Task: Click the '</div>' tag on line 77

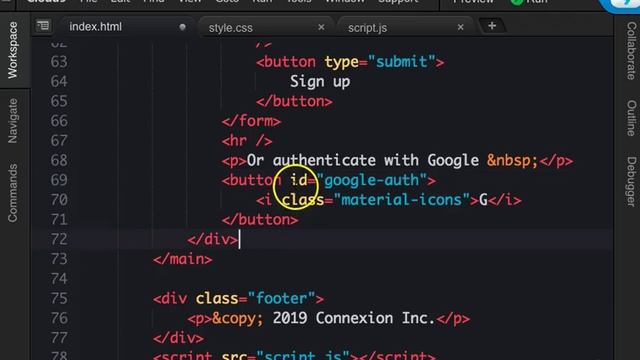Action: click(178, 338)
